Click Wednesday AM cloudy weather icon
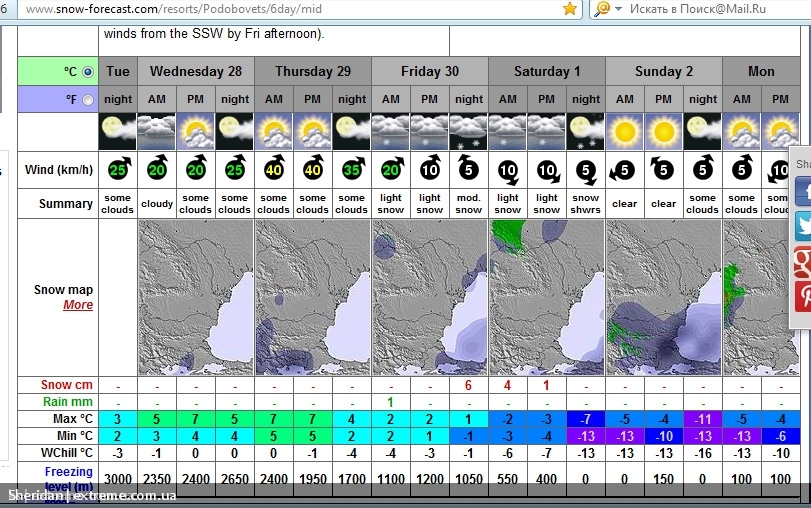Viewport: 811px width, 508px height. click(157, 131)
